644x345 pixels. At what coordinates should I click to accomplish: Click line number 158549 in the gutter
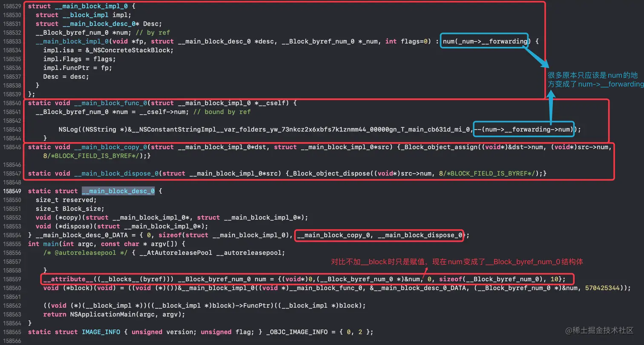12,191
